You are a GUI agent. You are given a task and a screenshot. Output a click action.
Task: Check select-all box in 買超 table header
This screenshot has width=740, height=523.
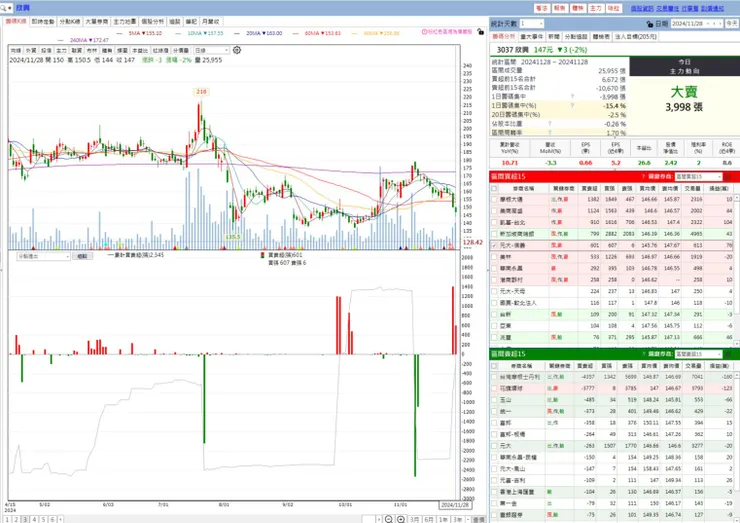pyautogui.click(x=494, y=188)
